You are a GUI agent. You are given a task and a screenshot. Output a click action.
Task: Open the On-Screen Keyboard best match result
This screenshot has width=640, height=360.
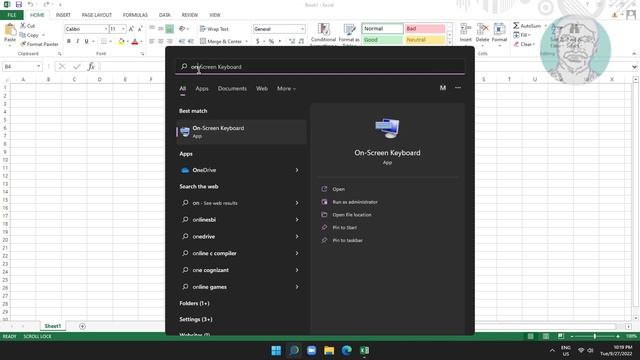(x=241, y=132)
